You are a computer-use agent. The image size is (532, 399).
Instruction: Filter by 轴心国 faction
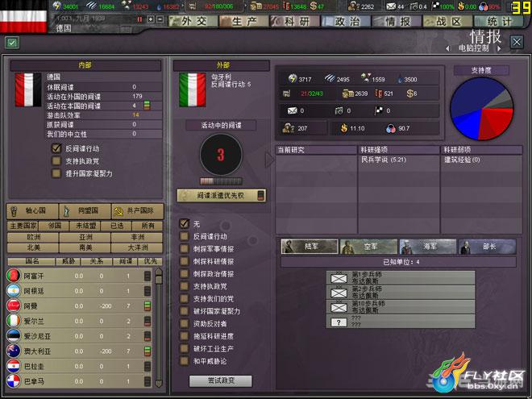point(32,211)
